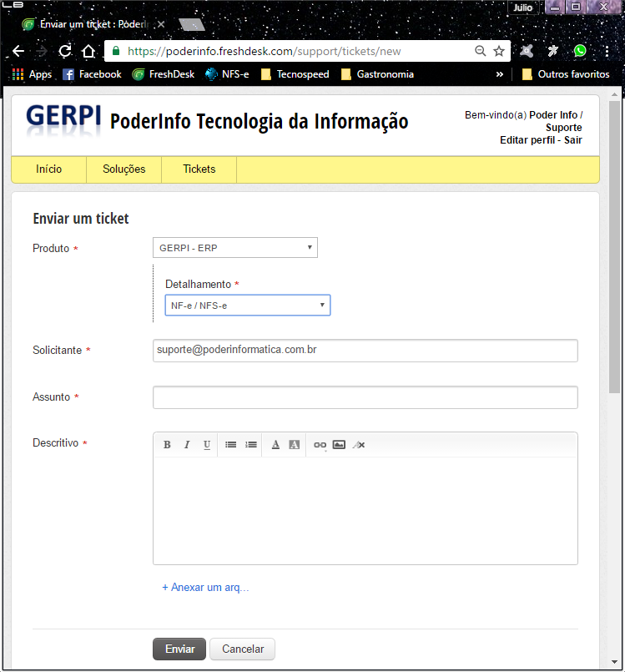
Task: Focus the Assunto input field
Action: [365, 397]
